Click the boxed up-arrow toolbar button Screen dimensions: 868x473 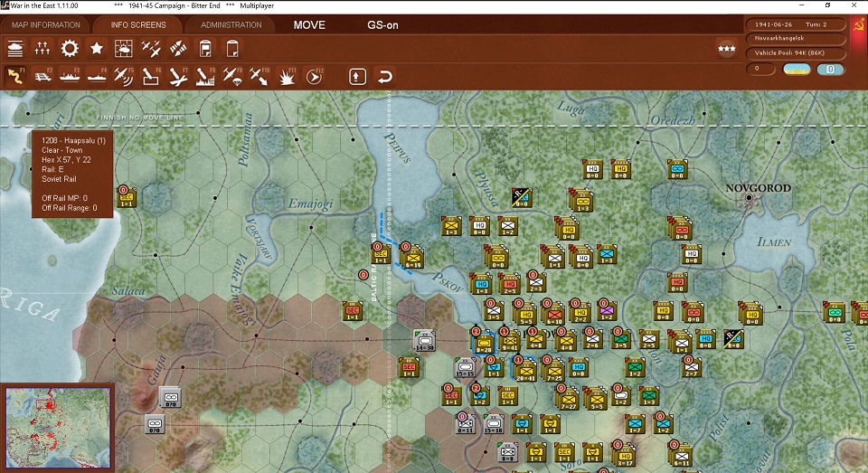(x=357, y=76)
